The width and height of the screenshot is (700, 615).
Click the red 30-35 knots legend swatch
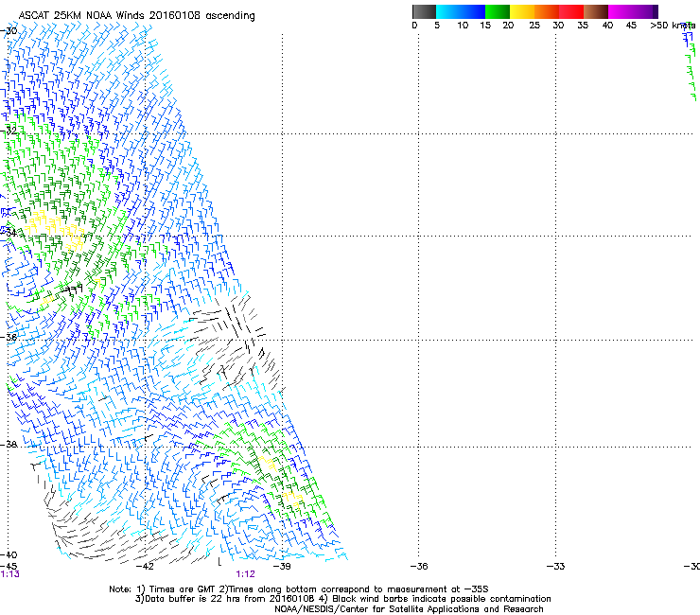571,11
